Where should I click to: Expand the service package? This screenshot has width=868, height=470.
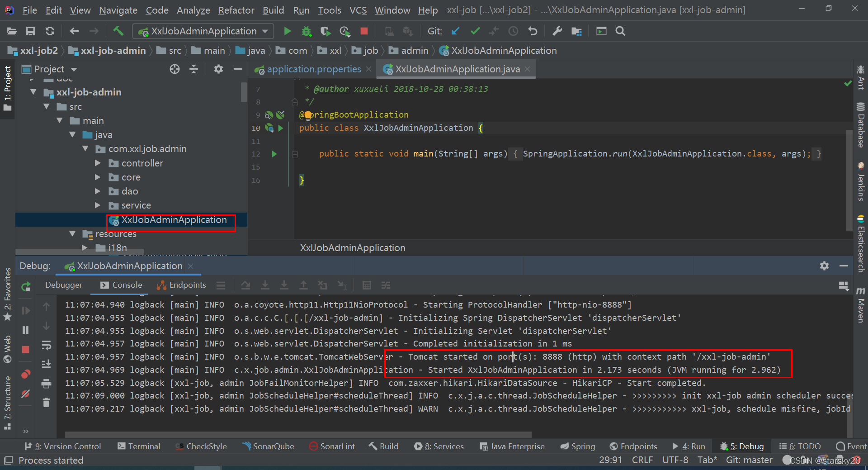click(x=98, y=205)
